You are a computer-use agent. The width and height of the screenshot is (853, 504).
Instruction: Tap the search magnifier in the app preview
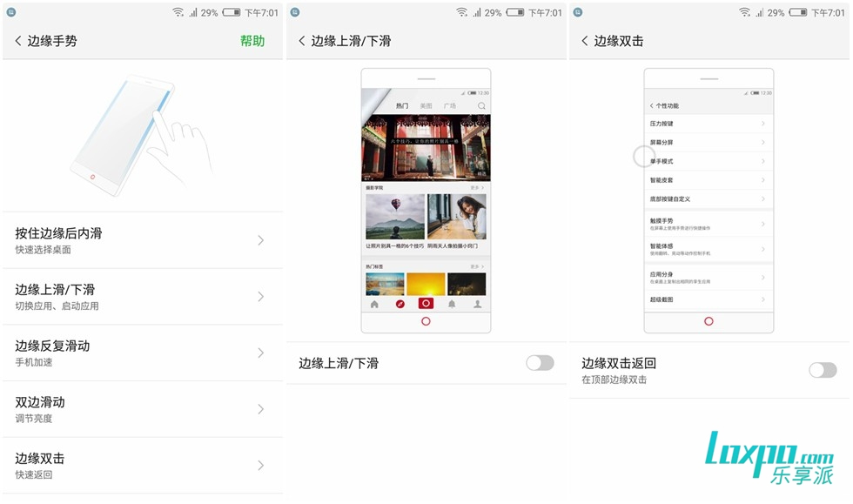point(481,105)
